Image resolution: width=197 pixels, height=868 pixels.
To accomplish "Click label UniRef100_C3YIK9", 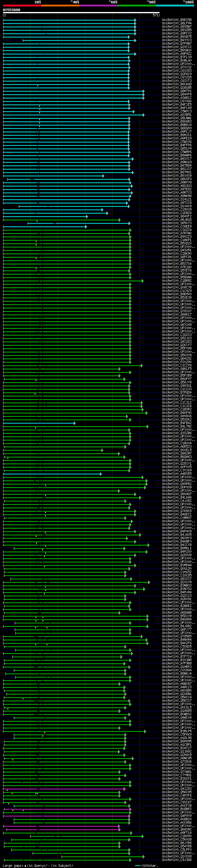I will tap(177, 470).
